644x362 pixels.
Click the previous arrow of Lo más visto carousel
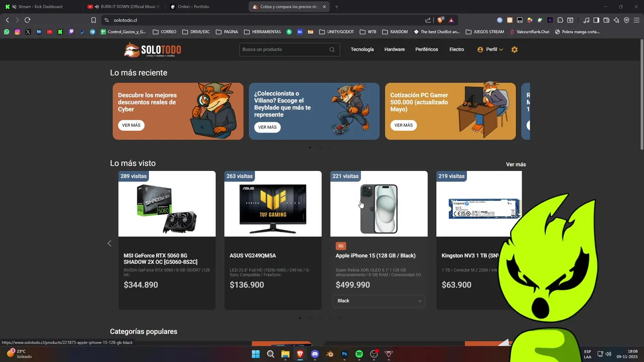point(109,243)
